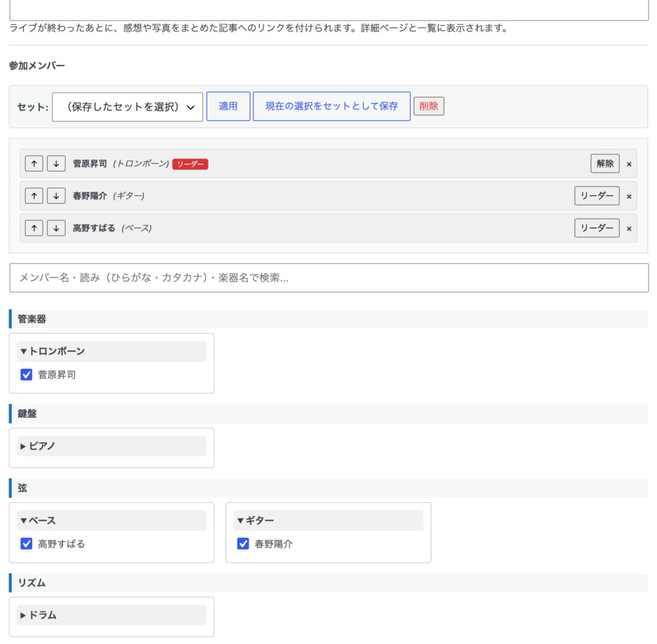657x644 pixels.
Task: Collapse the ギター section
Action: tap(328, 520)
